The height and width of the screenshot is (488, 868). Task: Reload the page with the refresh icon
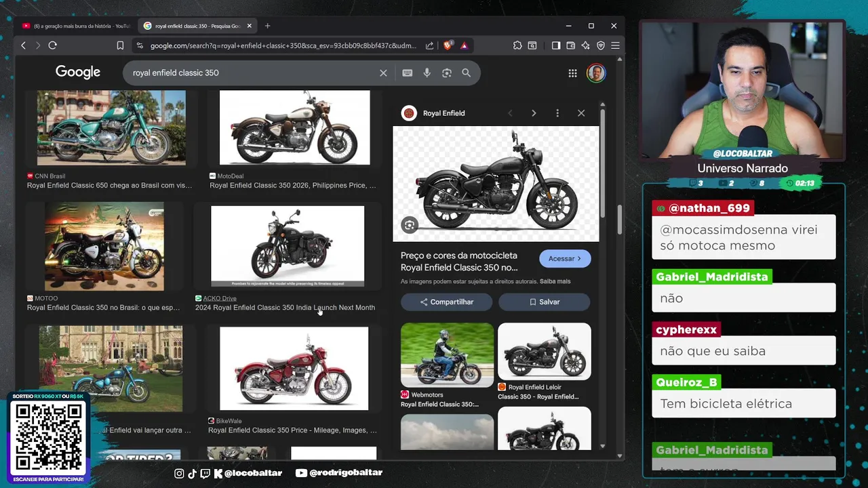(53, 45)
